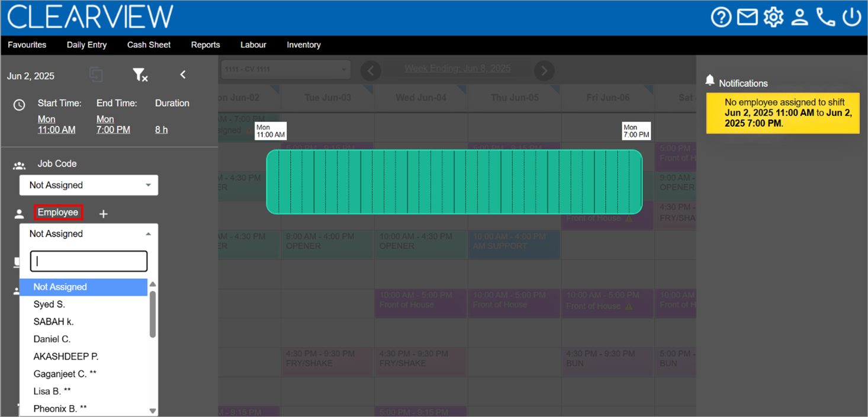Go to previous week arrow

click(x=371, y=71)
